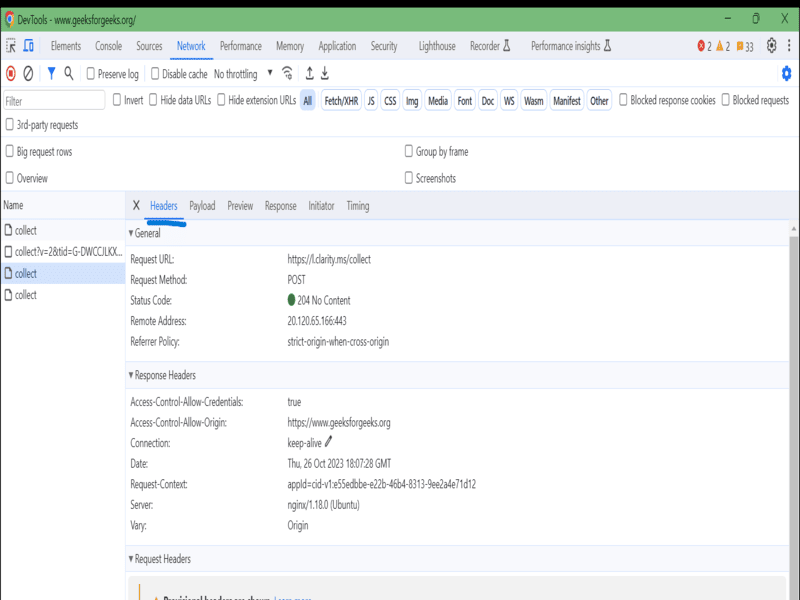Click the export HAR download arrow
Image resolution: width=800 pixels, height=600 pixels.
pyautogui.click(x=325, y=73)
